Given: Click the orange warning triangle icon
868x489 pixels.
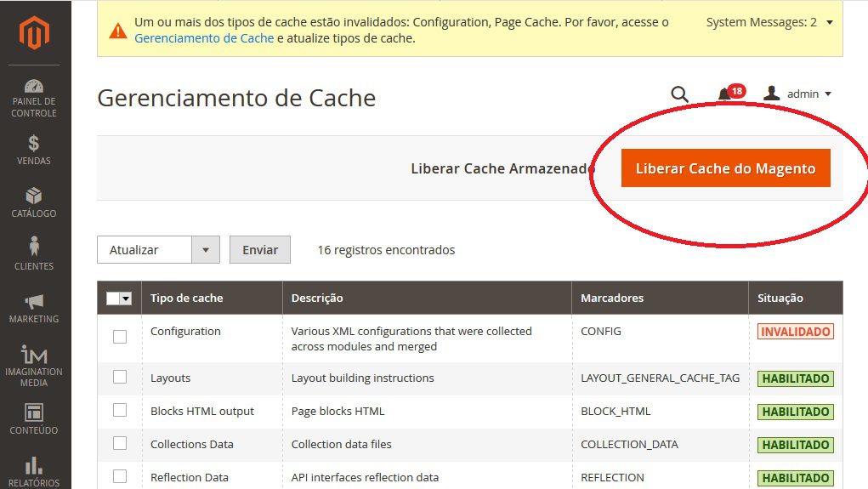Looking at the screenshot, I should click(118, 31).
